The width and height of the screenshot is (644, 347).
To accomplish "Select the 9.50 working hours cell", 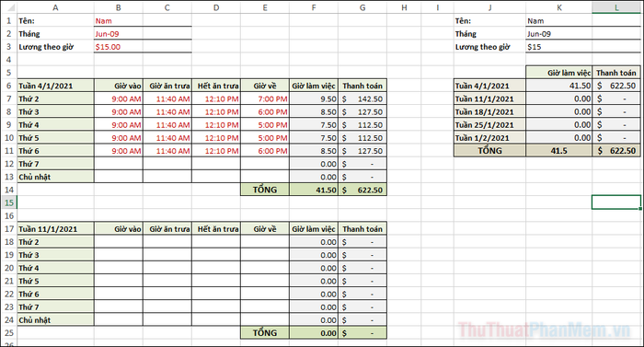I will click(x=314, y=98).
